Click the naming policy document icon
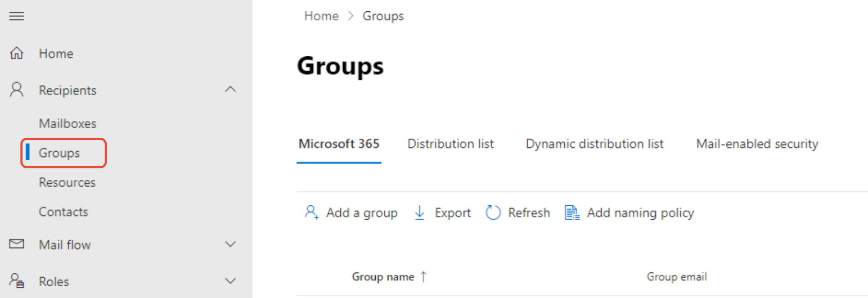This screenshot has height=298, width=868. tap(572, 213)
